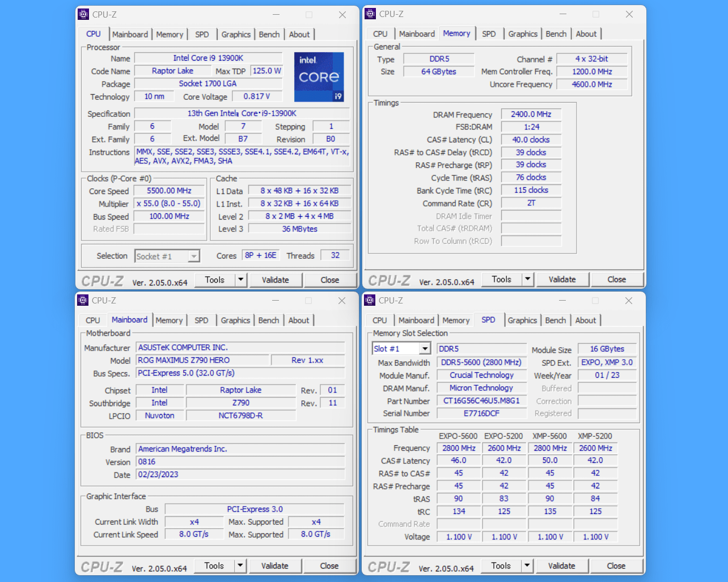The image size is (728, 582).
Task: Click Close button in CPU window
Action: 330,280
